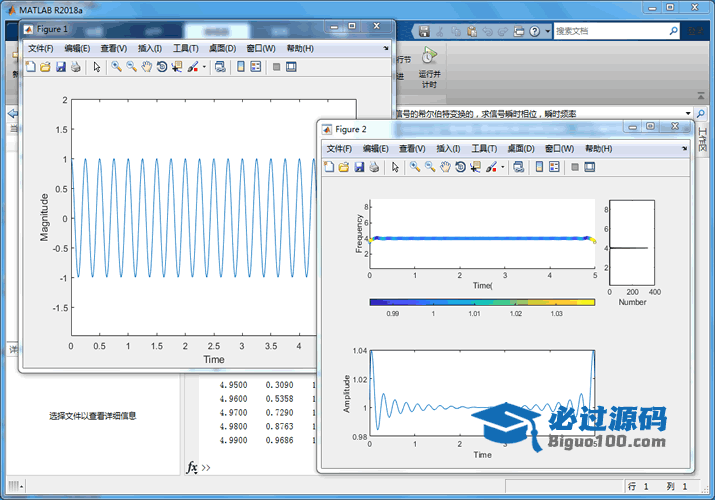
Task: Open 插入(I) menu in Figure 2
Action: coord(448,149)
